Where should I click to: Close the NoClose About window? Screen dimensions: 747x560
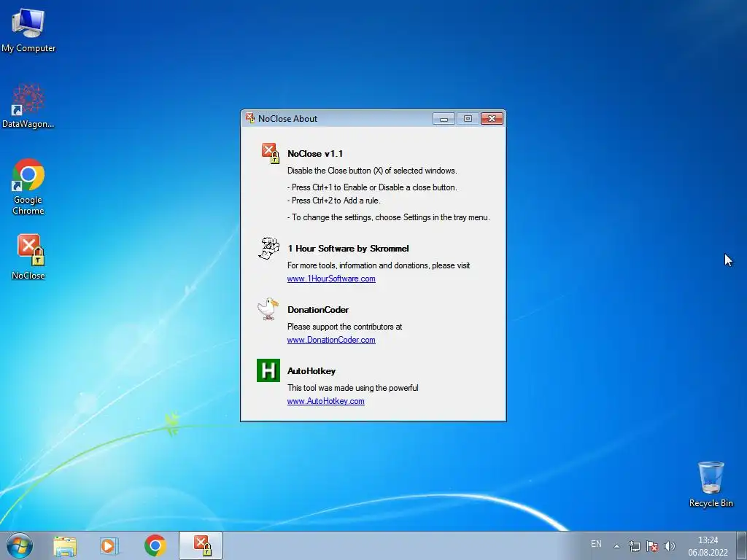492,119
